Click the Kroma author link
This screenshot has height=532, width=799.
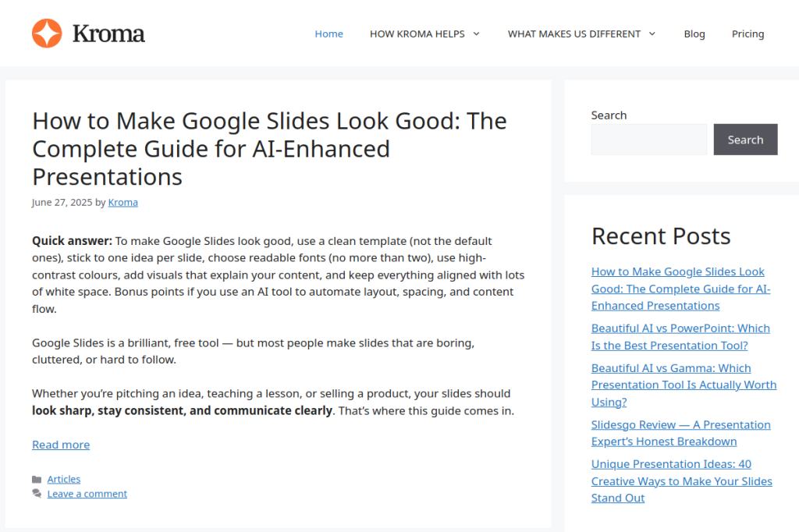click(x=123, y=202)
